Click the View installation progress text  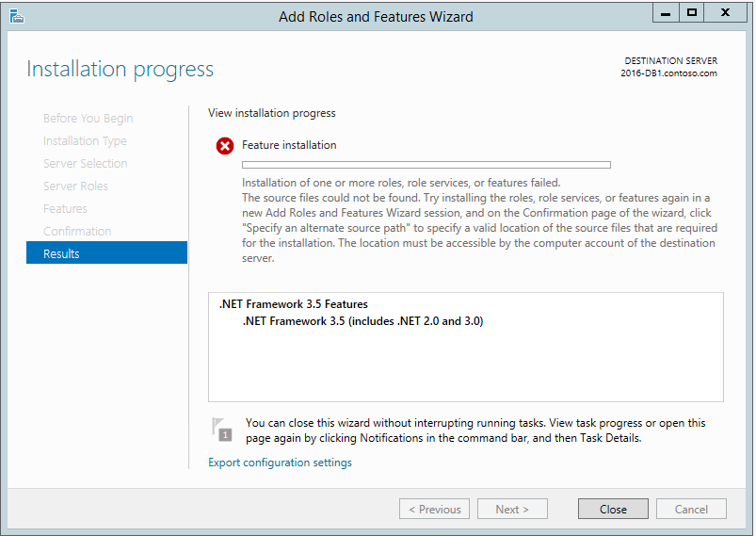272,113
